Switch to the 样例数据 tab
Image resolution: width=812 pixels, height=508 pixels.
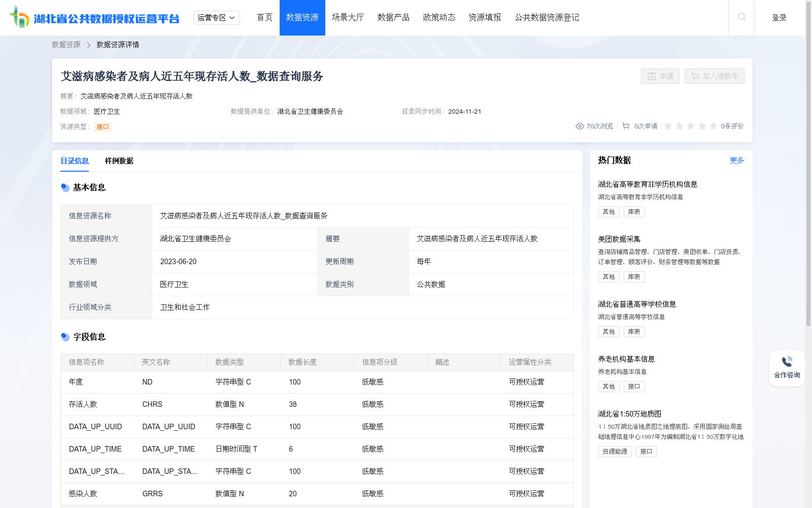[118, 161]
